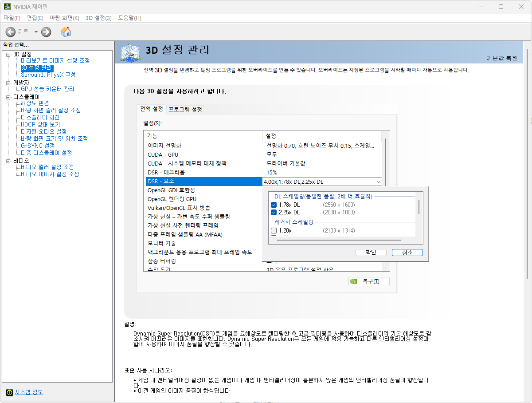532x403 pixels.
Task: Switch to the 프로그램 설정 tab
Action: [x=185, y=110]
